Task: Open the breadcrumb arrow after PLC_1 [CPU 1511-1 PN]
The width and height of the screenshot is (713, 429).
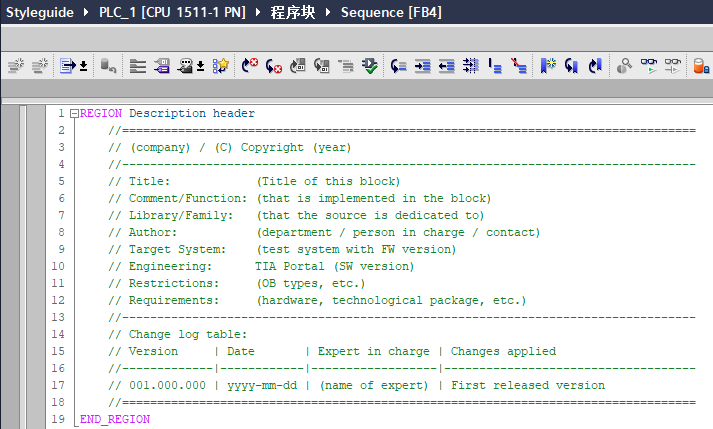Action: (x=258, y=12)
